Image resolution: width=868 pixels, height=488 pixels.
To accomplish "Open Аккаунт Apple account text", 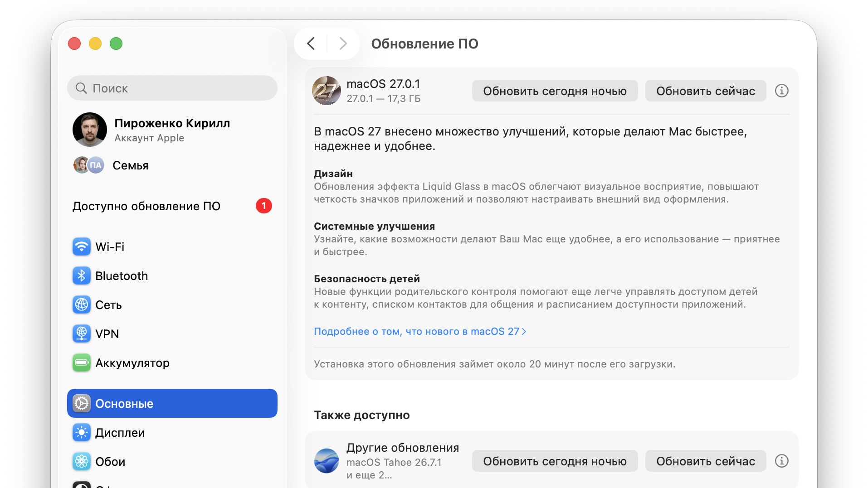I will pos(149,138).
